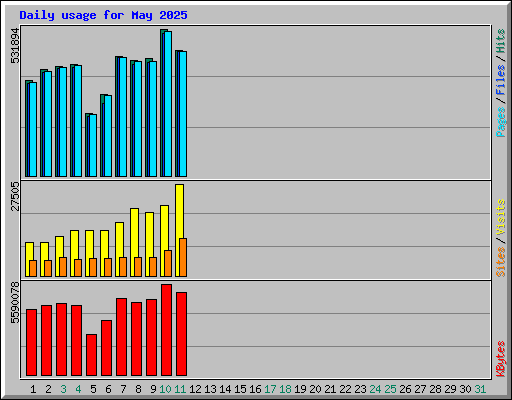Click day label 20 on the axis
Image resolution: width=512 pixels, height=400 pixels.
click(315, 389)
